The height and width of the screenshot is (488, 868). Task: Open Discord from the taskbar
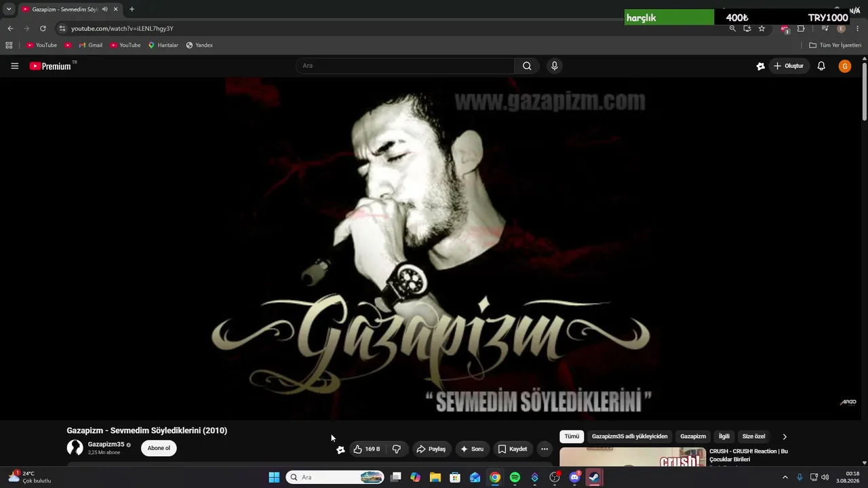click(574, 477)
